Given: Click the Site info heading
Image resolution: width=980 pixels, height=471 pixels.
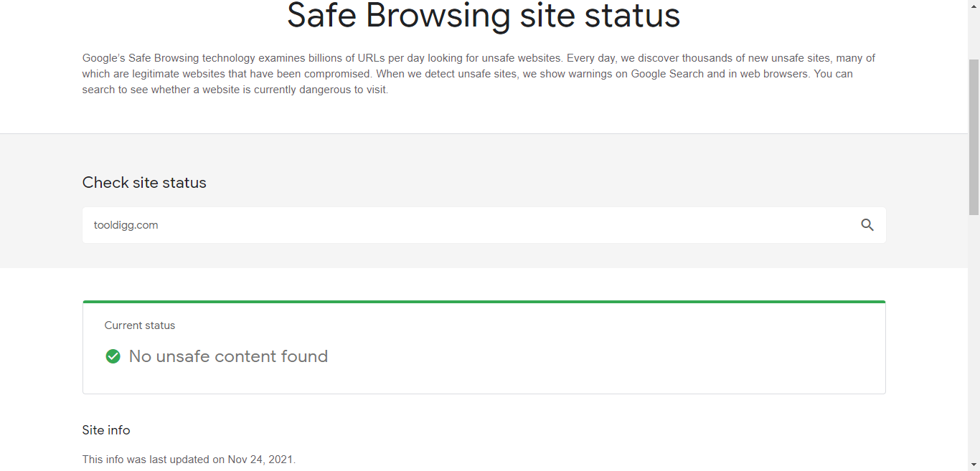Looking at the screenshot, I should (x=106, y=430).
